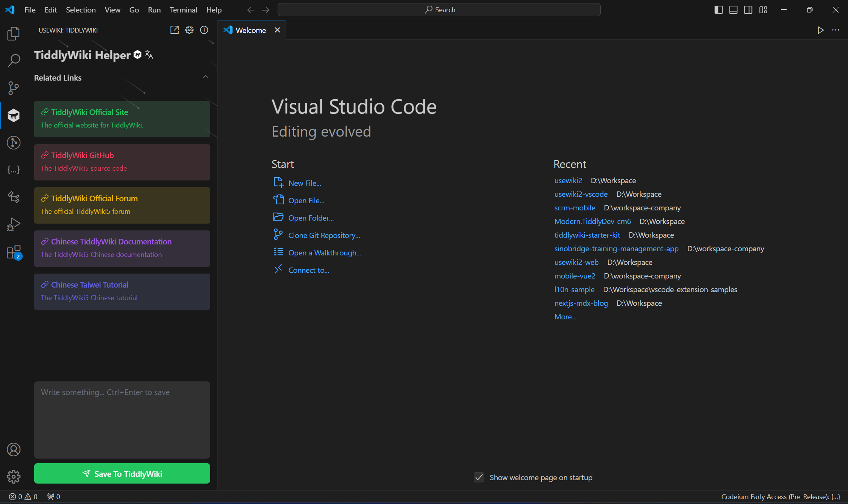The height and width of the screenshot is (504, 848).
Task: Open the Manage gear in activity bar
Action: 14,477
